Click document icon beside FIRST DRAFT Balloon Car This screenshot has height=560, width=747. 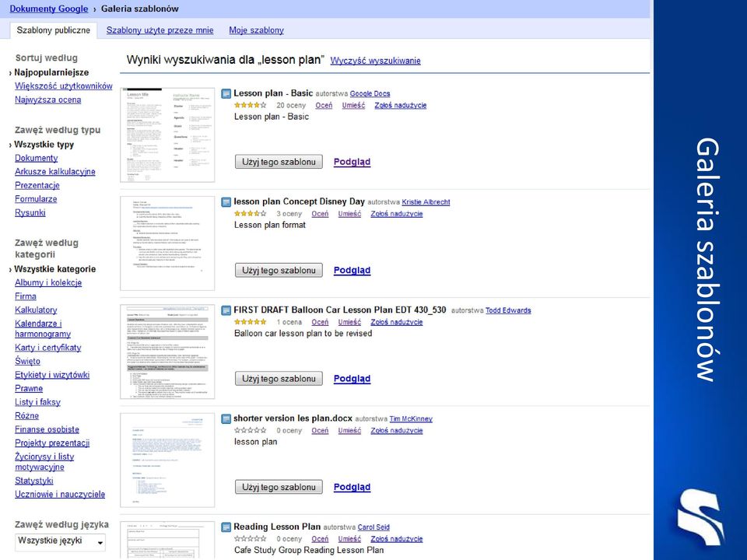coord(226,310)
